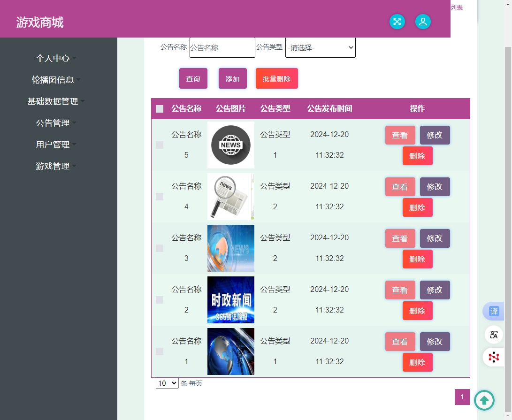Click the 游戏商城 site logo

pyautogui.click(x=40, y=22)
